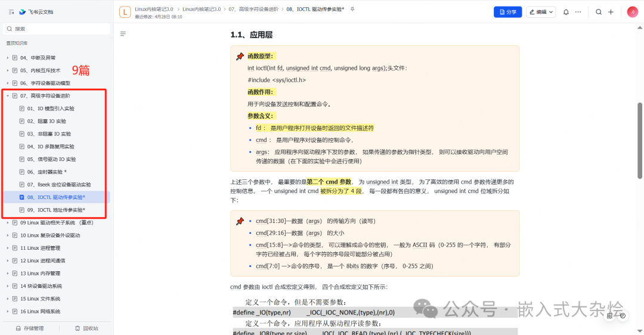Image resolution: width=644 pixels, height=335 pixels.
Task: Expand the 06、字符设备驱动模型 node arrow
Action: coord(7,83)
